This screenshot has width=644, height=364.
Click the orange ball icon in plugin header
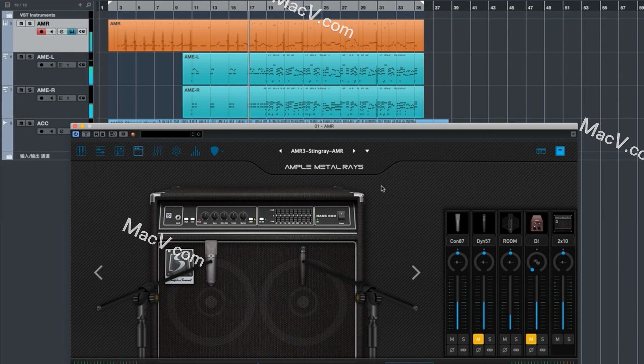[x=133, y=134]
